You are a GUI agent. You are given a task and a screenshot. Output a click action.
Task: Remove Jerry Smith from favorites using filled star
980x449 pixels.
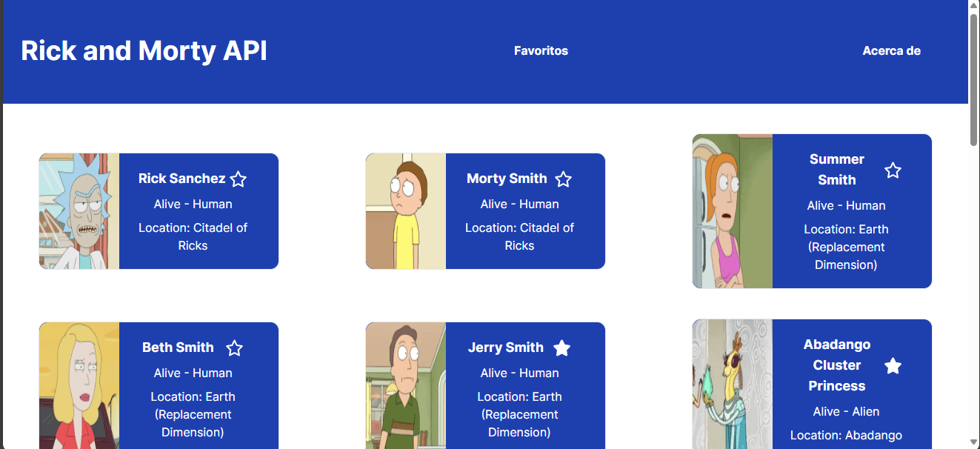coord(562,348)
